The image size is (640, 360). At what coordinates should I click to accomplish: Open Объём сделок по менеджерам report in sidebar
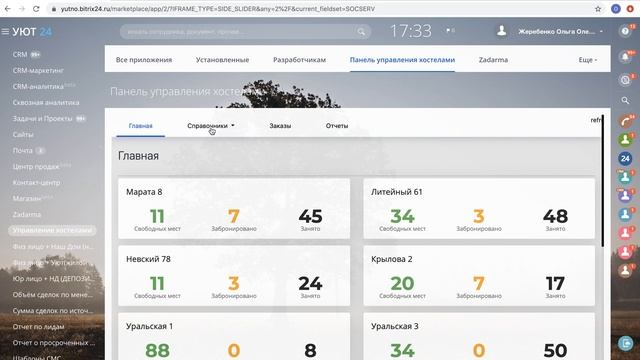[x=53, y=294]
